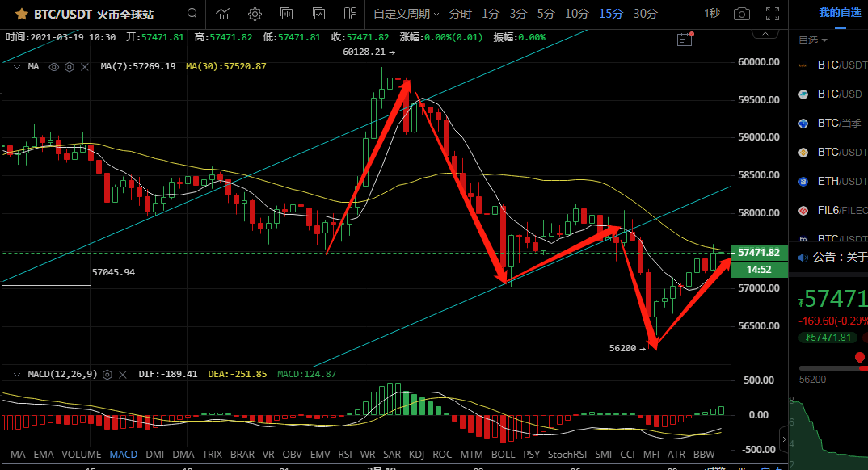Select the MA indicator at bottom bar
The image size is (868, 470).
[x=18, y=455]
